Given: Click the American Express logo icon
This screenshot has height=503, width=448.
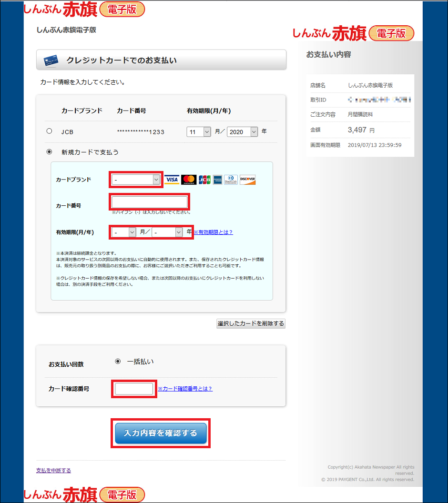Looking at the screenshot, I should pos(217,180).
